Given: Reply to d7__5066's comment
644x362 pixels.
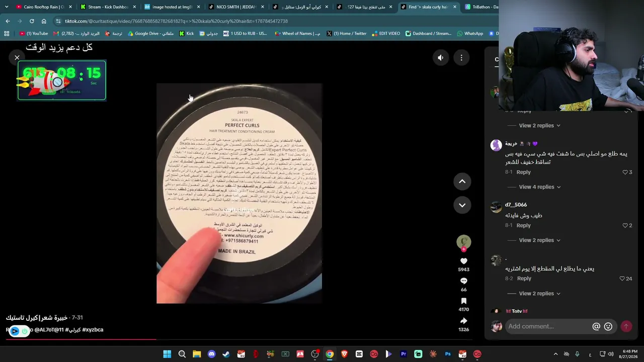Looking at the screenshot, I should [x=523, y=225].
